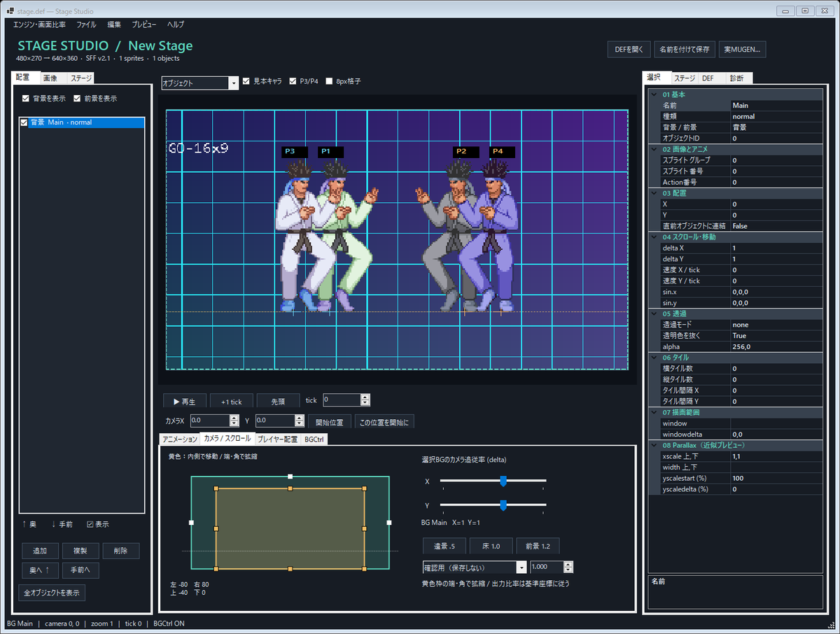840x634 pixels.
Task: Collapse the 07 描画範囲 category
Action: click(x=654, y=412)
